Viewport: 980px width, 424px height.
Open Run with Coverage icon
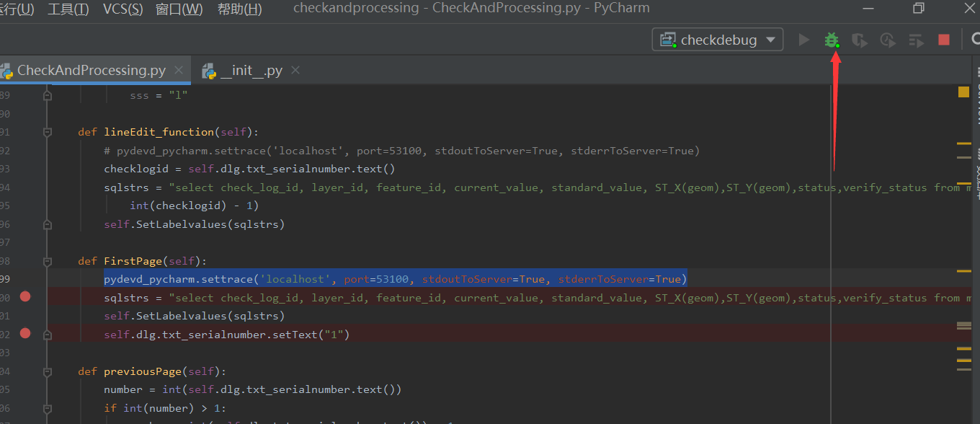pyautogui.click(x=860, y=40)
